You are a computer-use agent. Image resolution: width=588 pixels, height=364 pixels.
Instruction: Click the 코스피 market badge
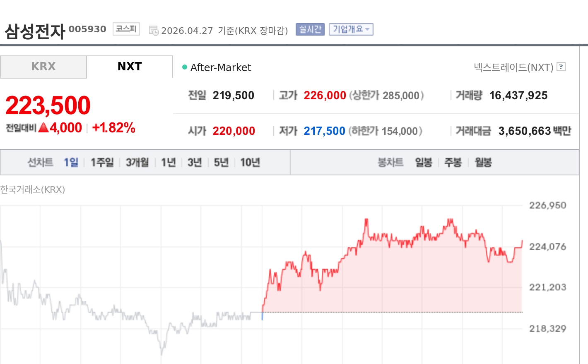click(x=126, y=28)
